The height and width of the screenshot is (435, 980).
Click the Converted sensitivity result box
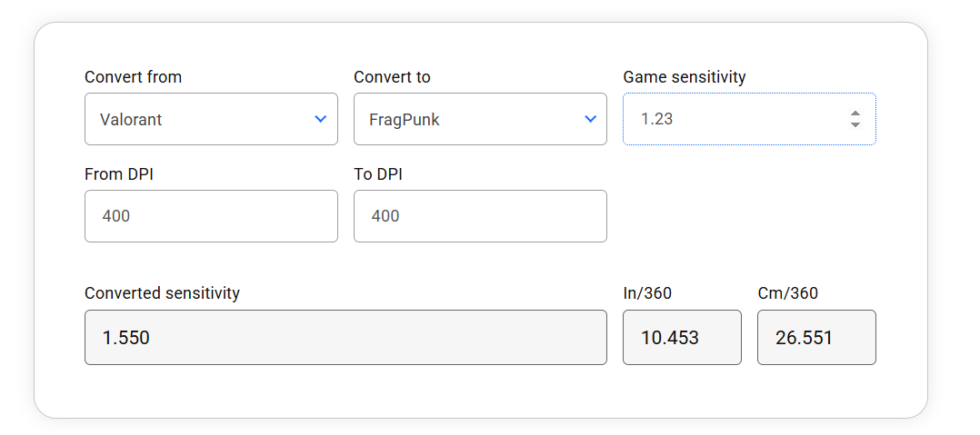pyautogui.click(x=345, y=338)
